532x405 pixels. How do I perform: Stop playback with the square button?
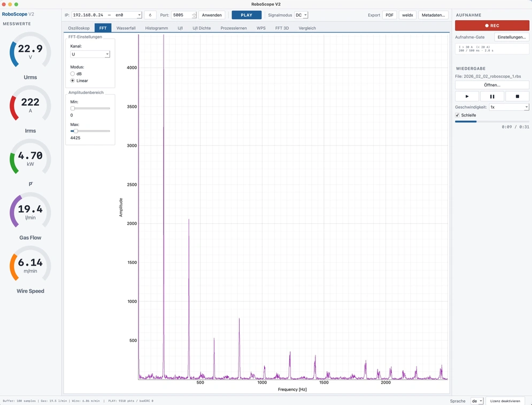point(517,96)
